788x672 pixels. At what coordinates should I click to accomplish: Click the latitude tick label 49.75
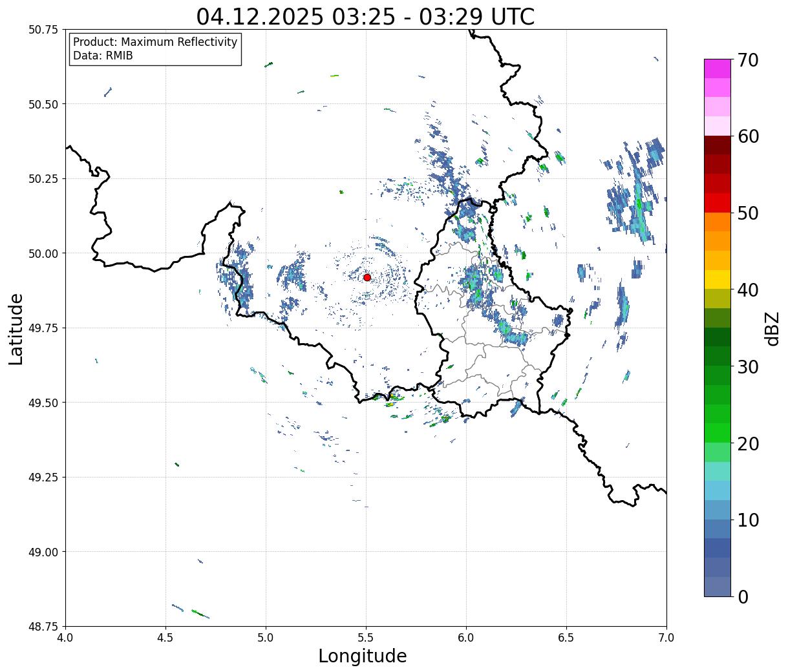coord(43,328)
